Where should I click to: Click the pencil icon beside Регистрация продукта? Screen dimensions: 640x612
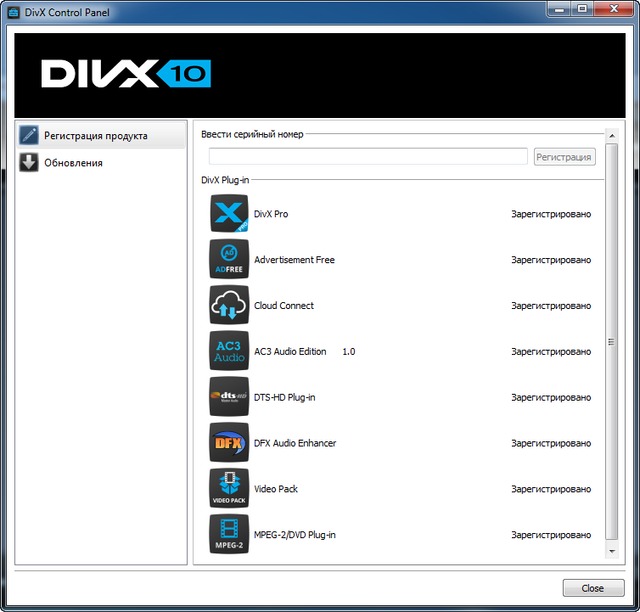tap(29, 136)
